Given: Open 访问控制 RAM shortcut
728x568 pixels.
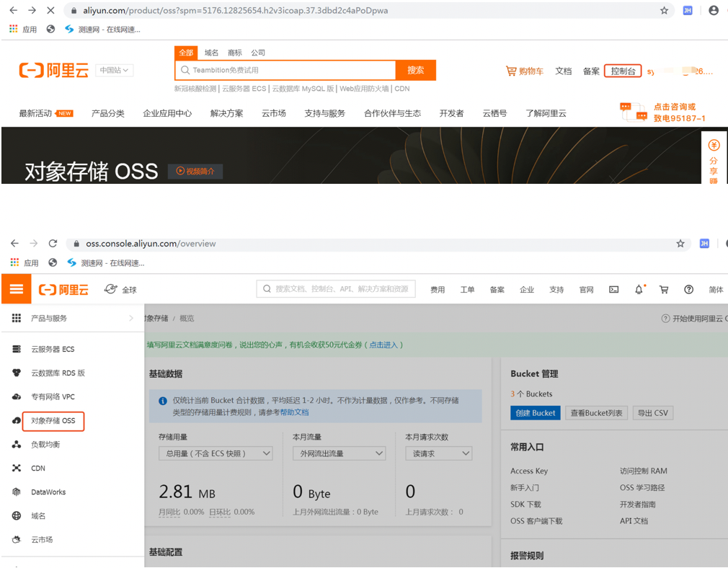Looking at the screenshot, I should [x=643, y=471].
